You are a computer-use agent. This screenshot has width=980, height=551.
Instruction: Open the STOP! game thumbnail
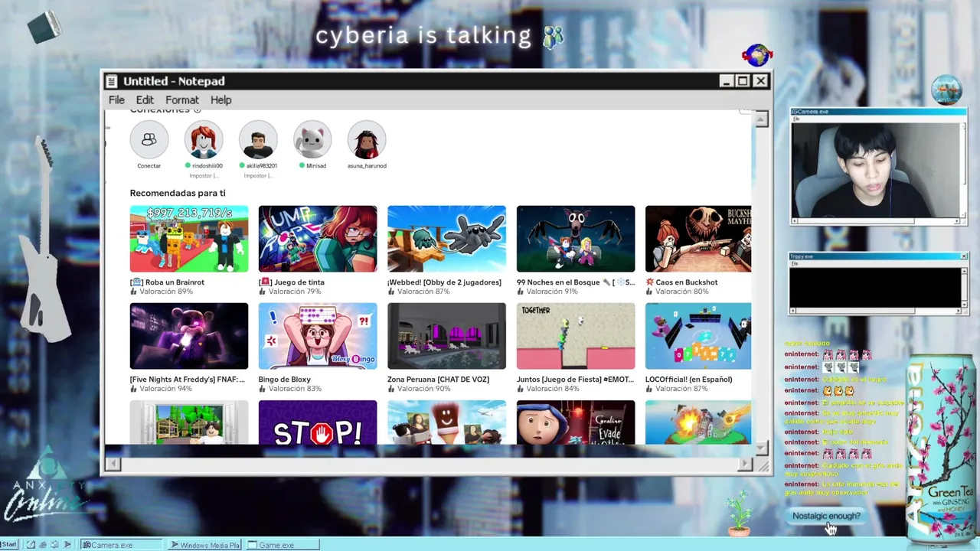[x=318, y=422]
